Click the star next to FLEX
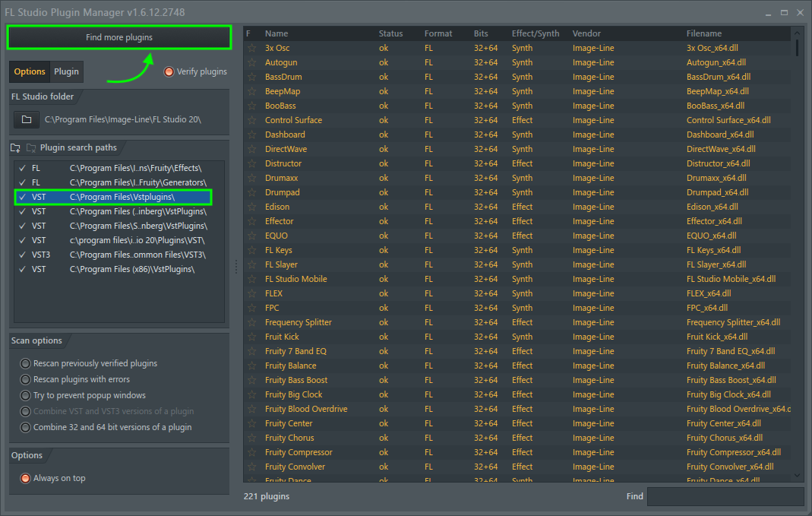This screenshot has height=516, width=812. tap(251, 293)
